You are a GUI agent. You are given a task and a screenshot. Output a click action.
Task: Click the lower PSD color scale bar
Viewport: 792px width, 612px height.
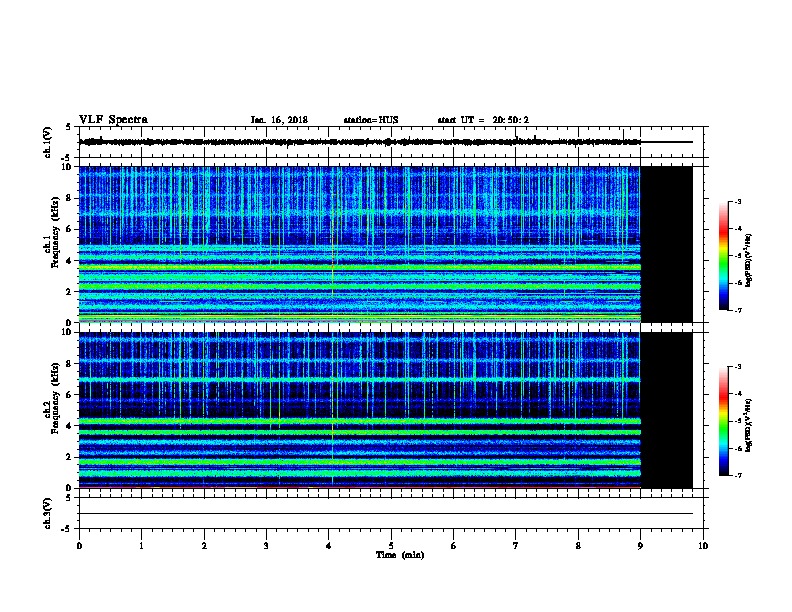click(x=723, y=421)
